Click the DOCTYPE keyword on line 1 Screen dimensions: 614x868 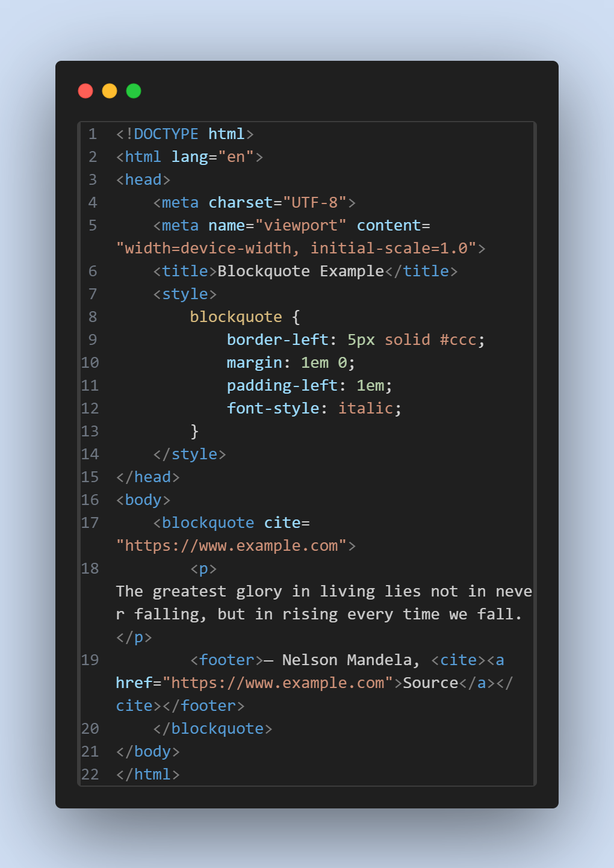[166, 134]
